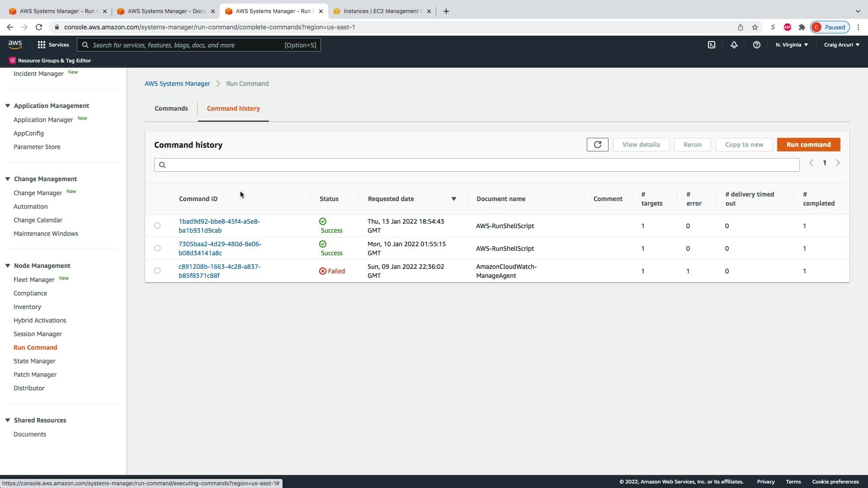
Task: Select radio for command 7305baa2
Action: (157, 248)
